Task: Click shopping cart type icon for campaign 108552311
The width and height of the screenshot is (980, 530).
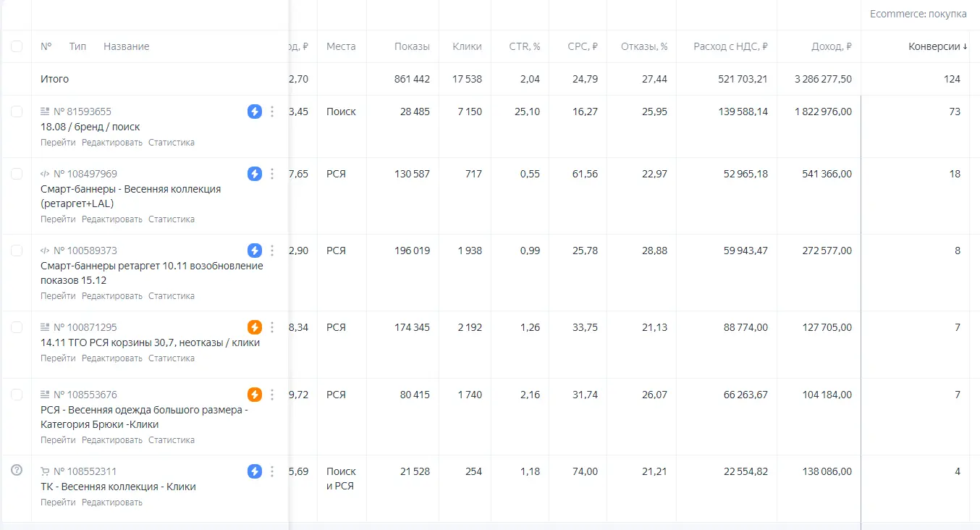Action: click(x=46, y=471)
